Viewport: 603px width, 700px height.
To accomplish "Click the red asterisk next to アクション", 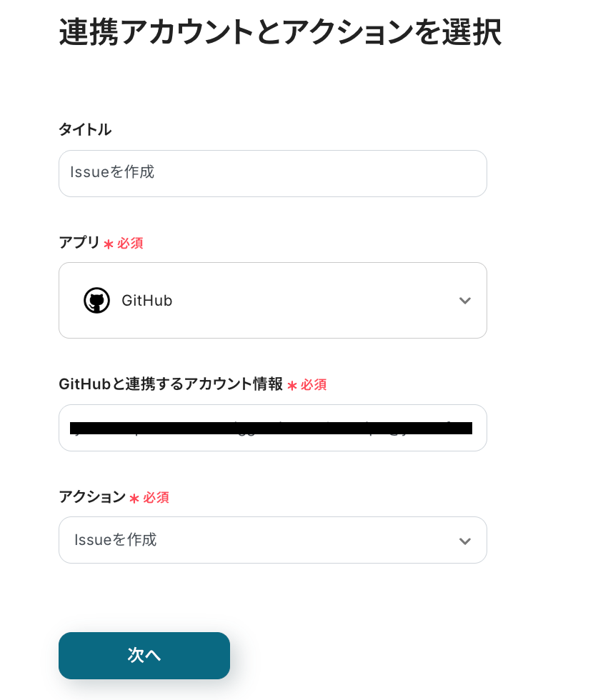I will pos(134,499).
